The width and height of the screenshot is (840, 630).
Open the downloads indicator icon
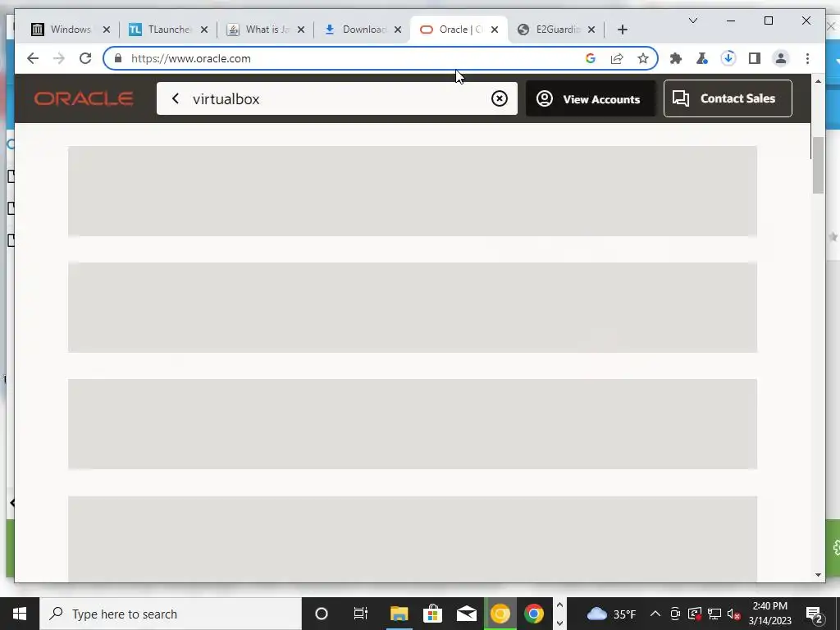[x=728, y=58]
